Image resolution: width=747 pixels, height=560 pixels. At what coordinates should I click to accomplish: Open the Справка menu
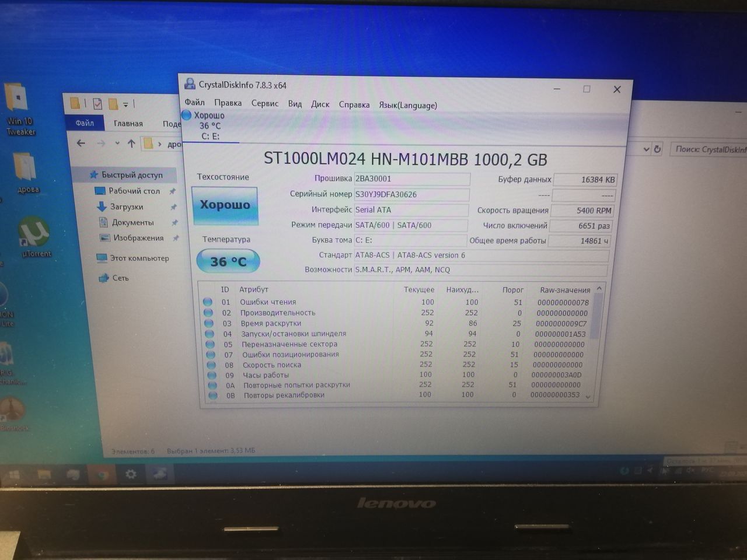(354, 105)
